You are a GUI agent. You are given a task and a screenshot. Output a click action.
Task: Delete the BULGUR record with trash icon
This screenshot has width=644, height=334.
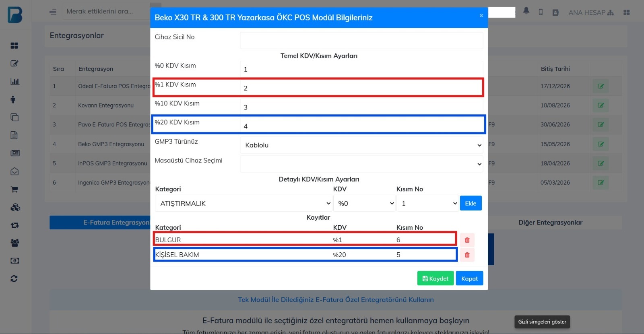pyautogui.click(x=467, y=240)
